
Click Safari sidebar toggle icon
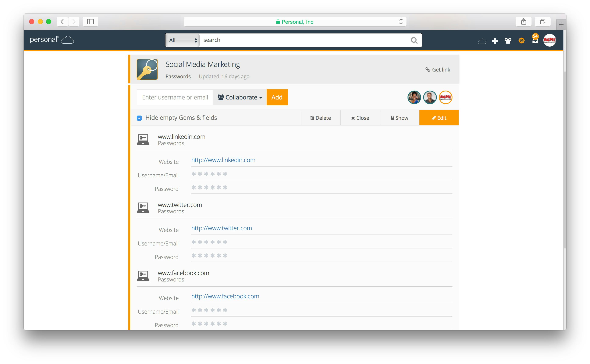tap(90, 22)
